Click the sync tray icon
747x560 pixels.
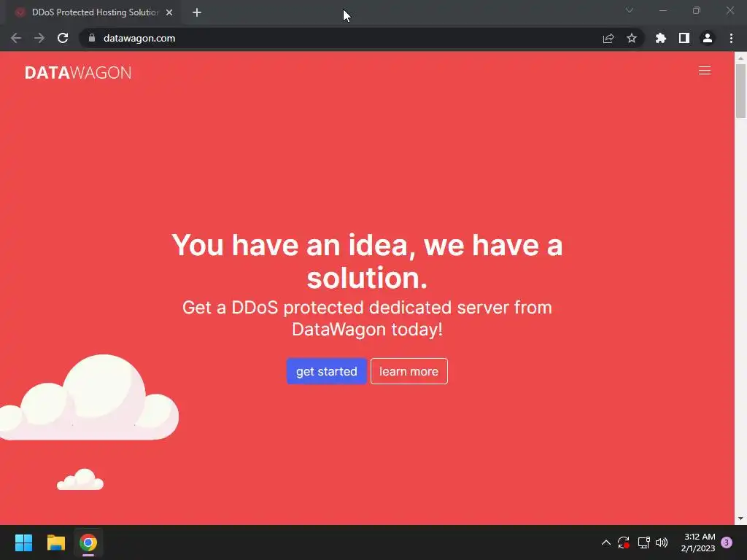tap(624, 542)
